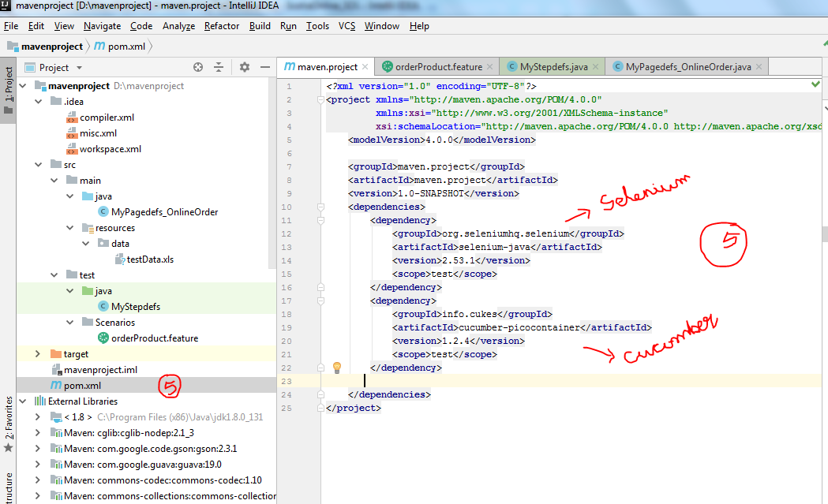Screen dimensions: 828x504
Task: Open the VCS menu
Action: [346, 25]
